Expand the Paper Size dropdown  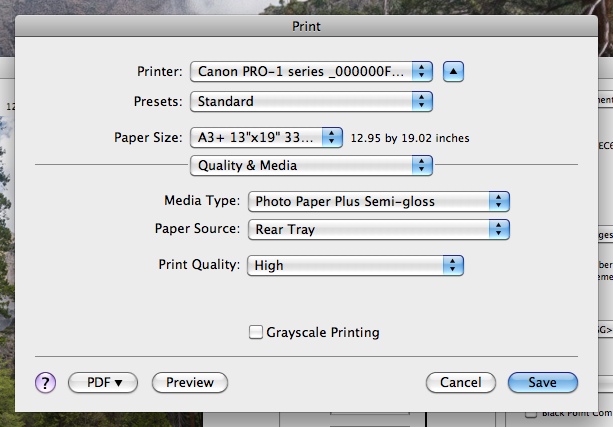tap(267, 137)
